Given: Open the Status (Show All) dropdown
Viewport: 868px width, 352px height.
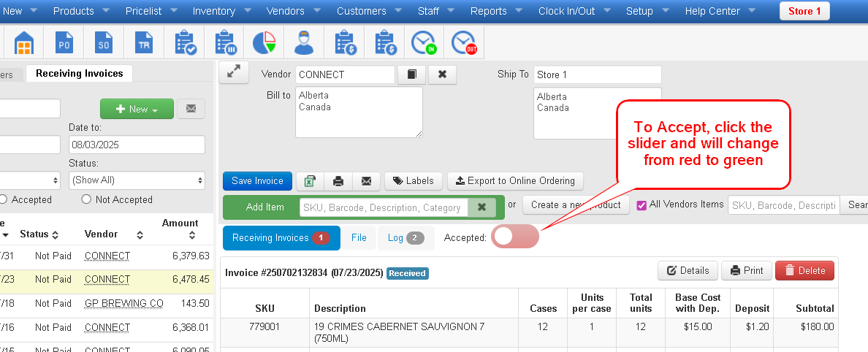Looking at the screenshot, I should (x=137, y=180).
